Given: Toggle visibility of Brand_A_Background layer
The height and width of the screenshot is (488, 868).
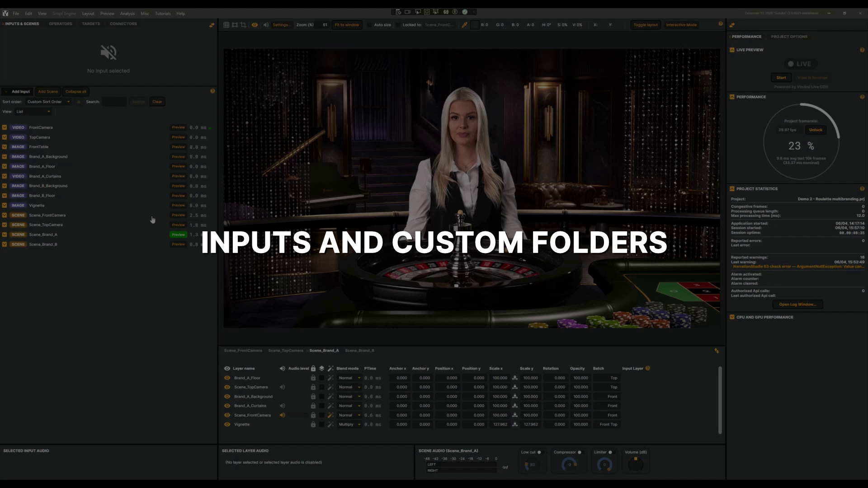Looking at the screenshot, I should click(227, 397).
